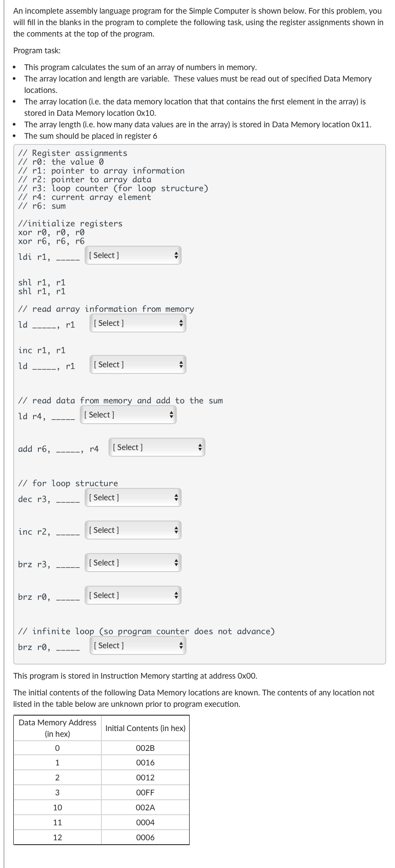395x868 pixels.
Task: Click the Data Memory Address column header
Action: (x=58, y=728)
